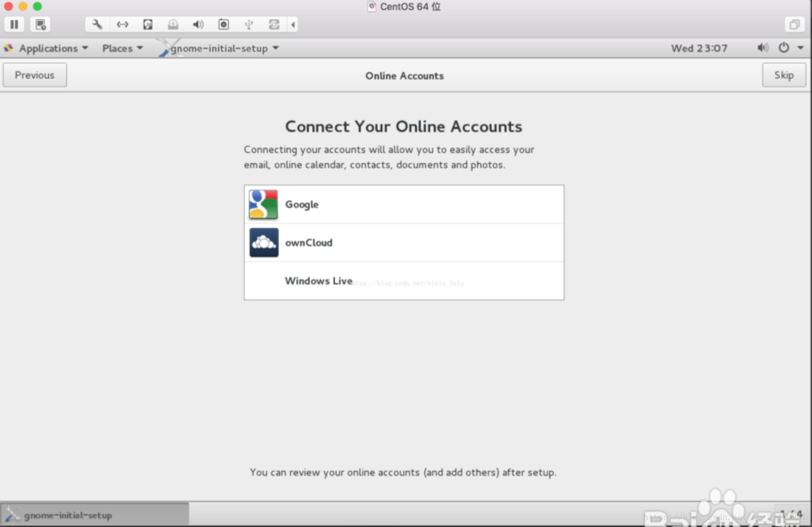Image resolution: width=812 pixels, height=527 pixels.
Task: Open the Places menu
Action: (x=122, y=48)
